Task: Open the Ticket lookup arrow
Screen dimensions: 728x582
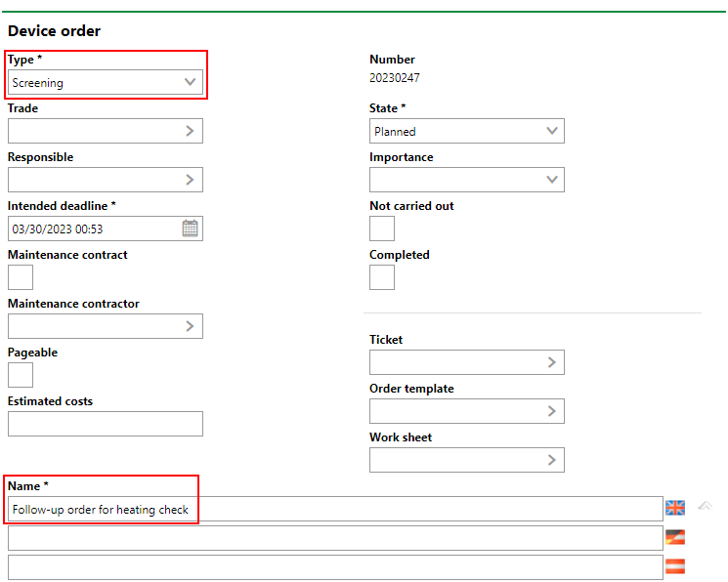Action: (x=551, y=362)
